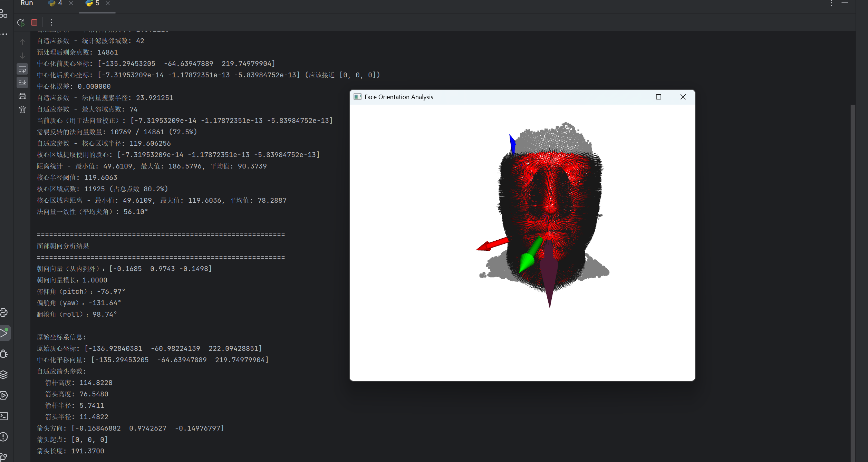This screenshot has width=868, height=462.
Task: Rerun the script with rerun icon
Action: pyautogui.click(x=21, y=23)
